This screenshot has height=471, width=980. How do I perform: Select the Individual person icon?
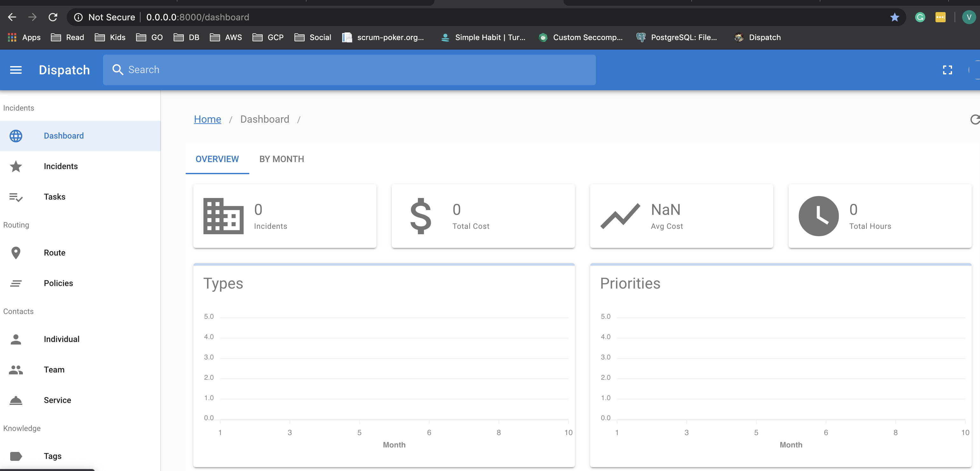coord(16,339)
